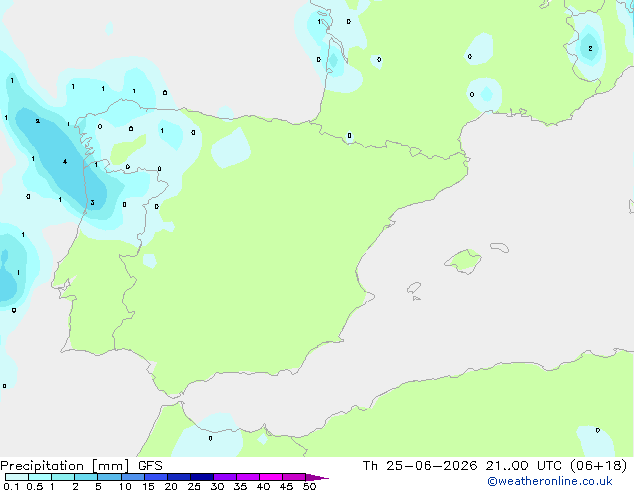Choose the 10–15 mm blue legend swatch
The width and height of the screenshot is (634, 490).
click(132, 477)
